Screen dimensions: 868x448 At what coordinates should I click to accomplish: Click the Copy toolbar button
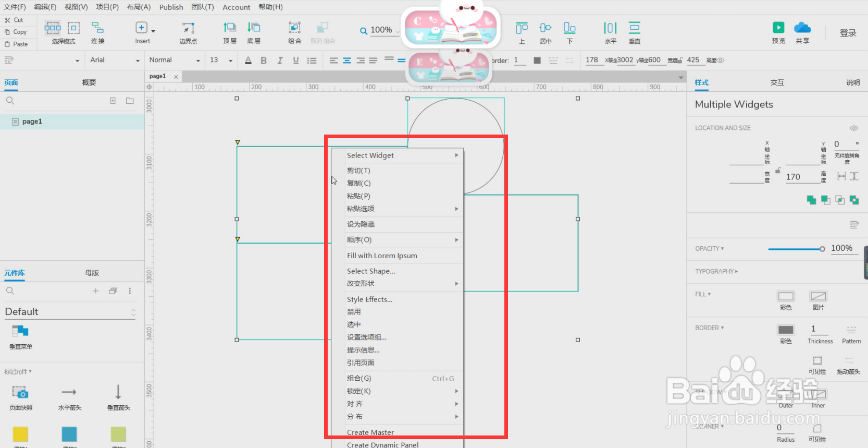tap(16, 32)
